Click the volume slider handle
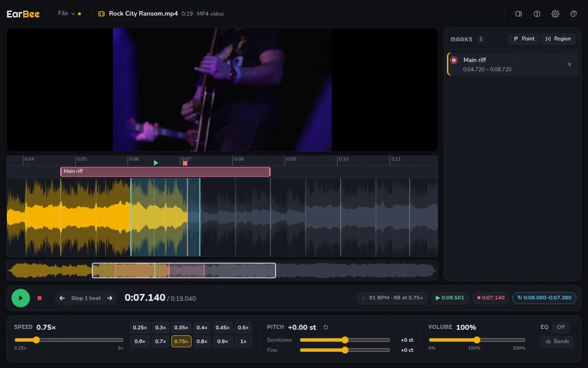 477,340
